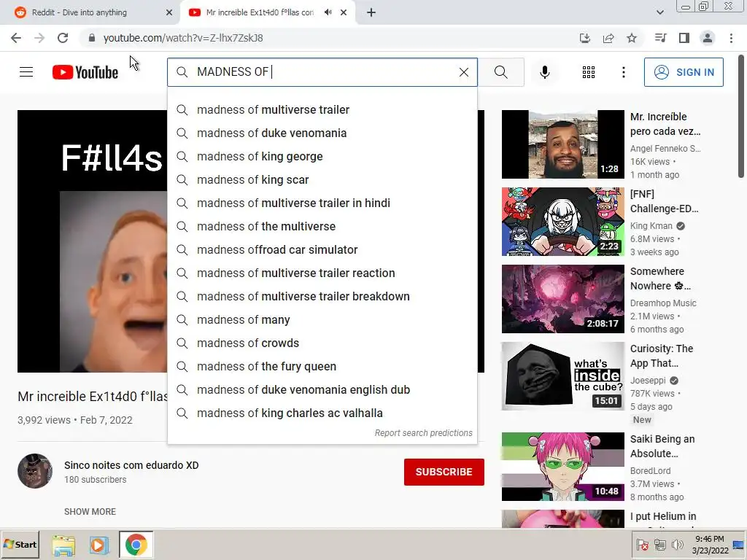Open FNF Challenge-ED video thumbnail

point(562,222)
